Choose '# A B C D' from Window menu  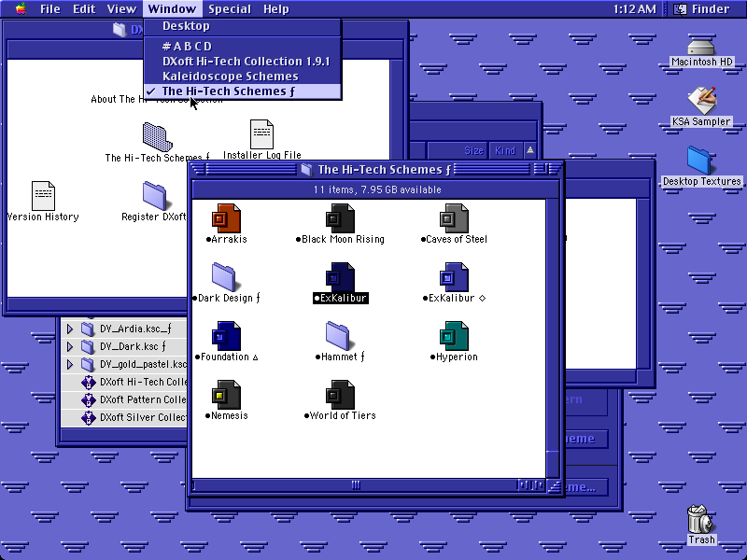243,46
